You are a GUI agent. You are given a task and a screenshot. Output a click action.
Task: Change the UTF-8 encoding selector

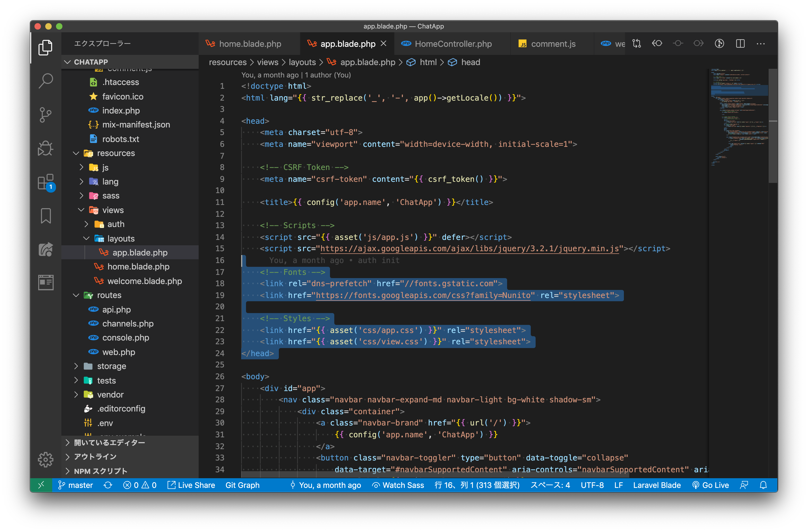click(592, 485)
